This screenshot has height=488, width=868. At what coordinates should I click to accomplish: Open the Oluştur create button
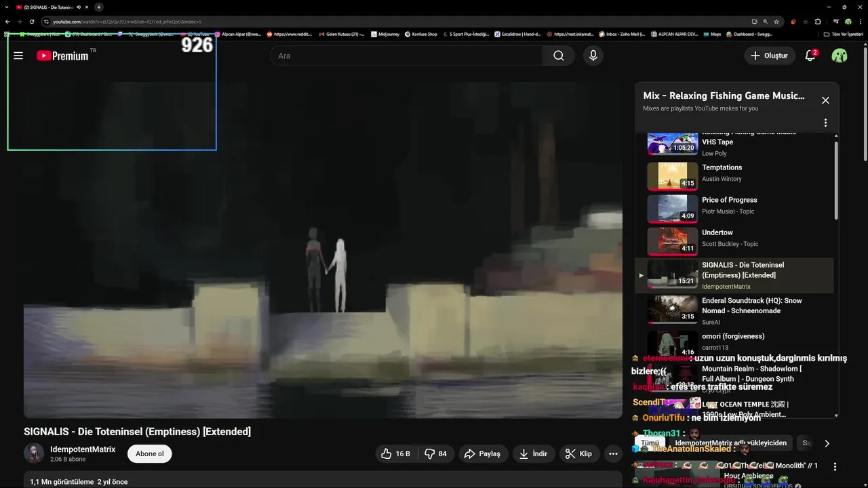(770, 56)
